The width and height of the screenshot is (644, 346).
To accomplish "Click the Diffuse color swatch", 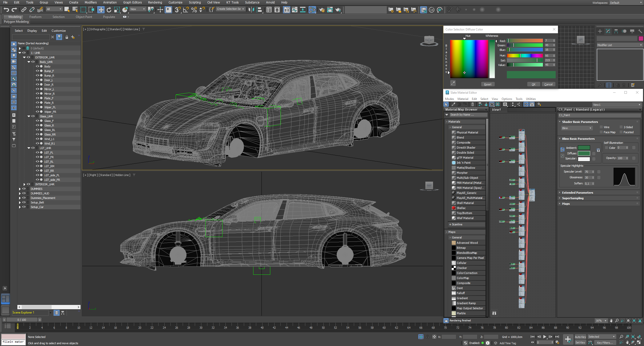I will [x=584, y=153].
